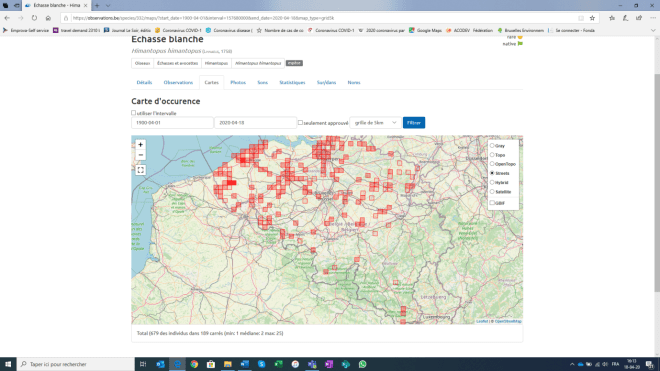Open the Statistiques tab
Screen dimensions: 660x371
[292, 83]
